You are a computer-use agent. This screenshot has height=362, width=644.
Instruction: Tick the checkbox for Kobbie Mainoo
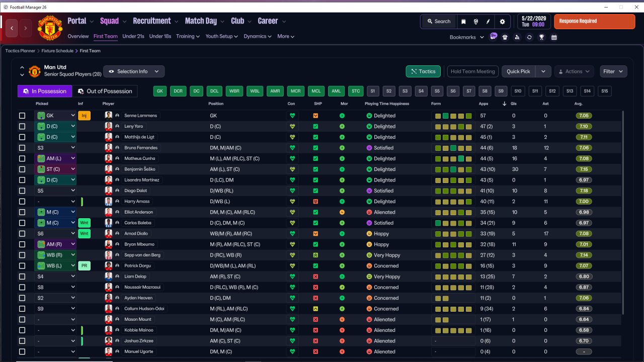[22, 330]
